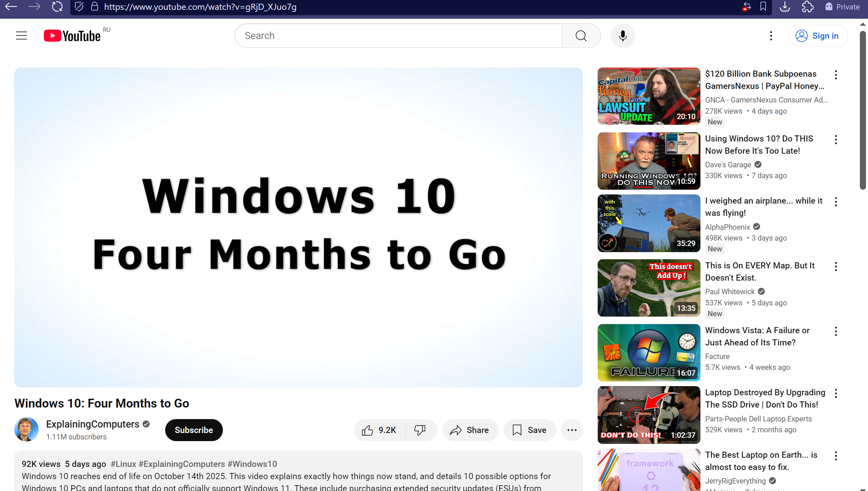Open the browser downloads icon
Screen dimensions: 868x491
click(x=785, y=6)
